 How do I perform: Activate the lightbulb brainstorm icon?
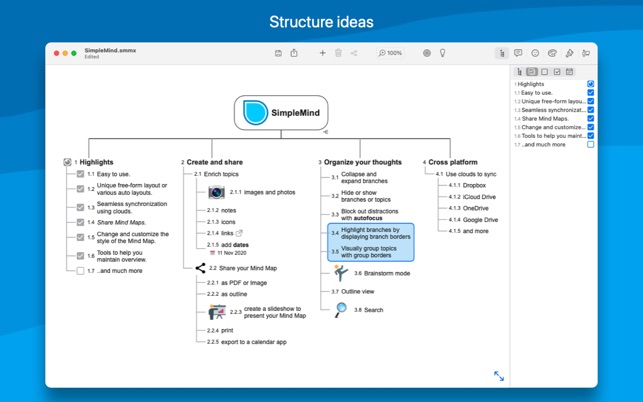coord(442,53)
